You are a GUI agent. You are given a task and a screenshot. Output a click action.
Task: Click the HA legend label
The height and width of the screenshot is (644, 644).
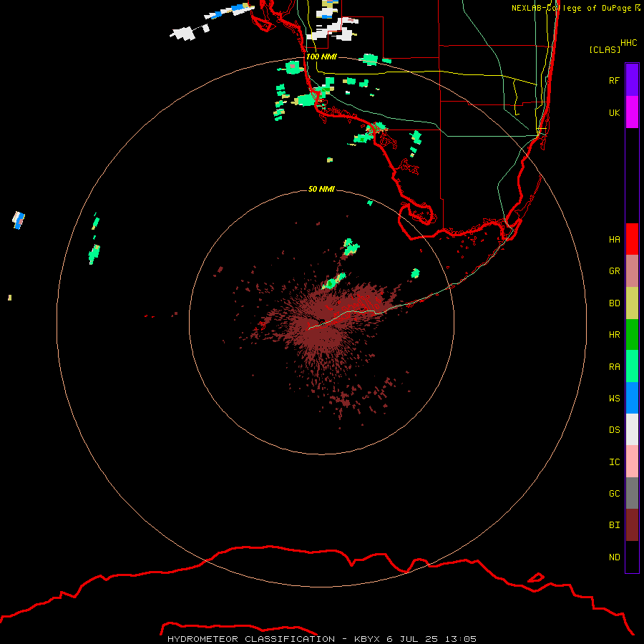(x=615, y=239)
